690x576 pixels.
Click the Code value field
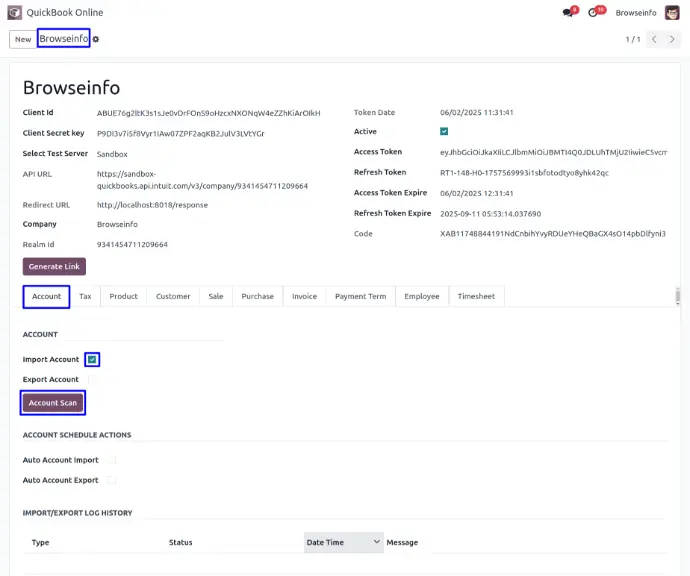tap(553, 234)
